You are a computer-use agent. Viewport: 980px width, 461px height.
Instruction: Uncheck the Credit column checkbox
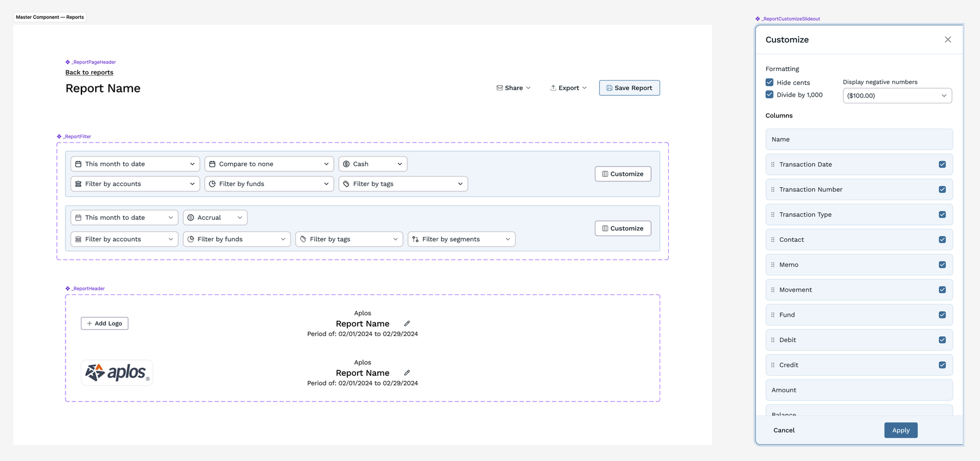click(x=942, y=365)
